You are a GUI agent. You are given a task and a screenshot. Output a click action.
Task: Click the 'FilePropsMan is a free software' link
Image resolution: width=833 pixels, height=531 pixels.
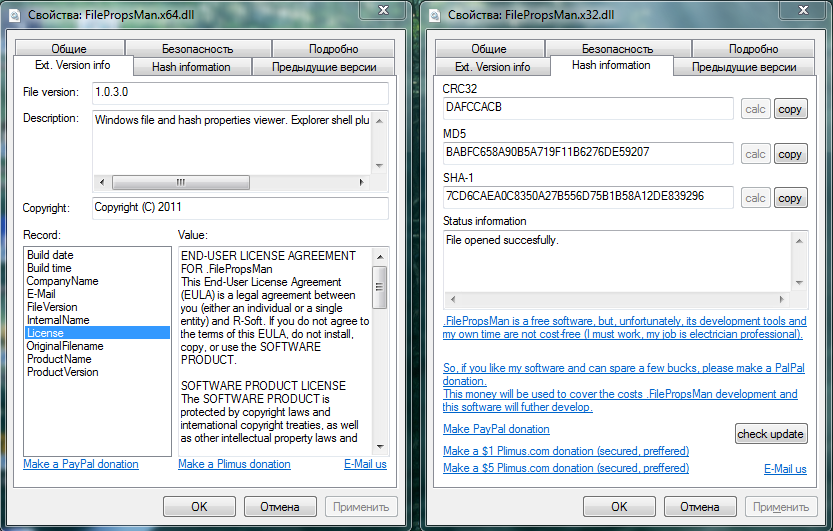point(624,328)
